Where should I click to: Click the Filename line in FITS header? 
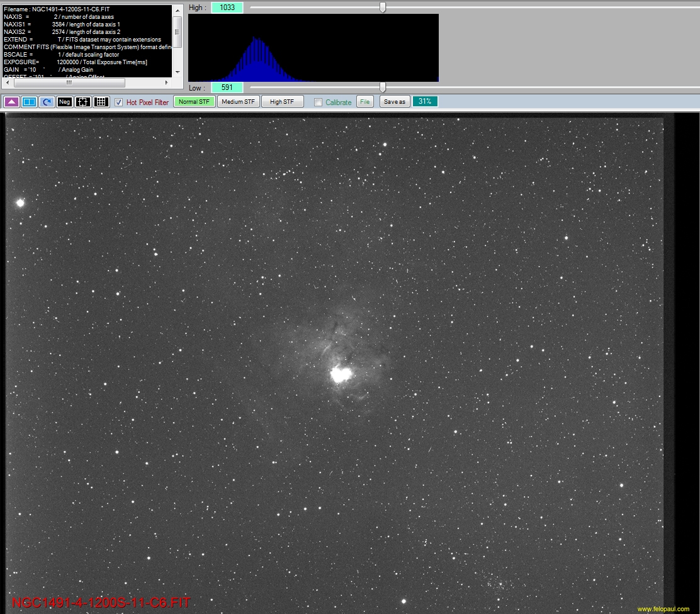[57, 9]
